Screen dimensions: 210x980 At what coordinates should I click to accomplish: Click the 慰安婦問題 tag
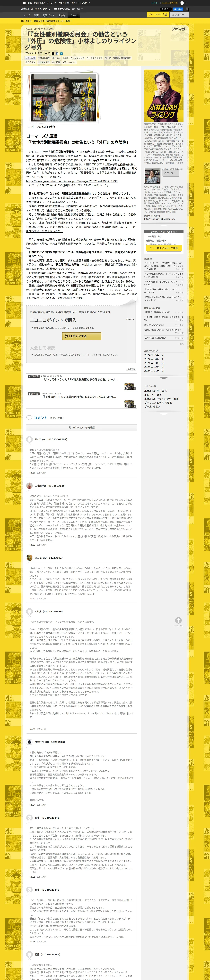[x=30, y=62]
